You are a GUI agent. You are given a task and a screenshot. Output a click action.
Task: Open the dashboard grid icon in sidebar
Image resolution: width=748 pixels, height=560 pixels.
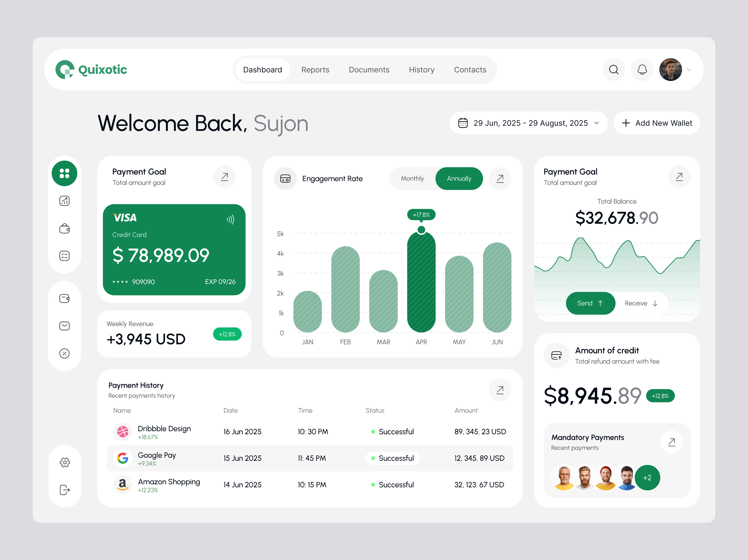(64, 173)
